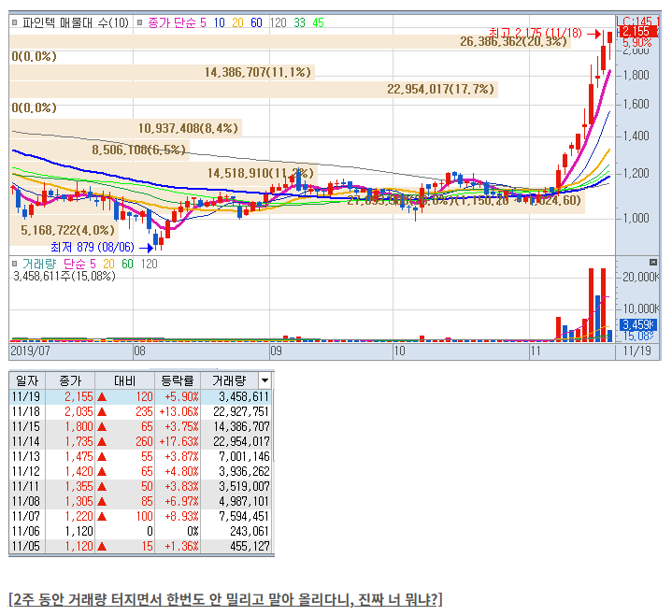Click the square marker beside 거래량 legend
Viewport: 672px width, 616px height.
15,264
